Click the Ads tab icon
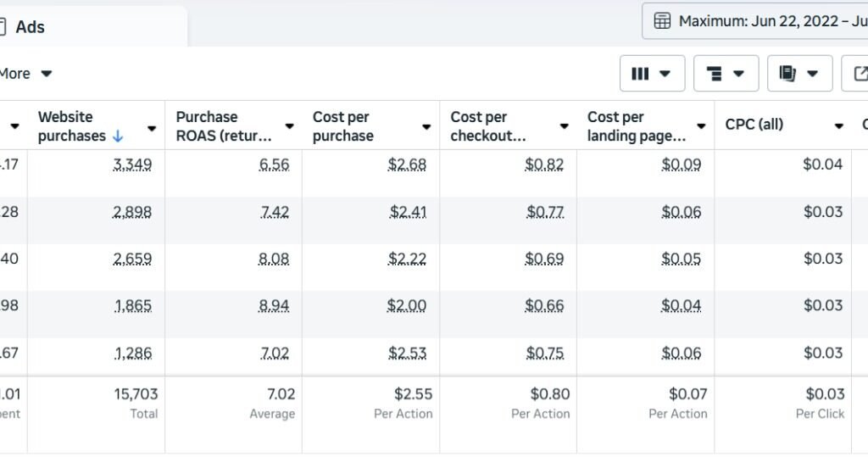The width and height of the screenshot is (868, 457). pyautogui.click(x=3, y=27)
